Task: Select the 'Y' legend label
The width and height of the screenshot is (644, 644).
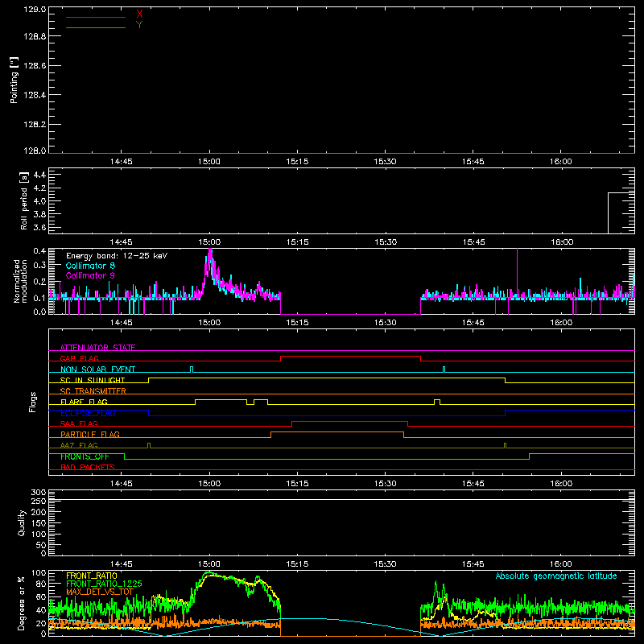Action: pos(139,25)
